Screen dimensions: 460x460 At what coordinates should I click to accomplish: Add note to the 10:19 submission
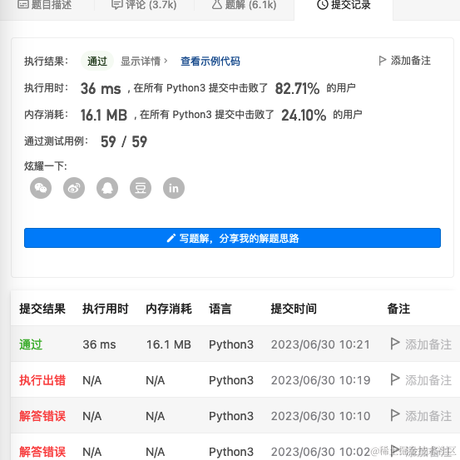click(x=428, y=380)
